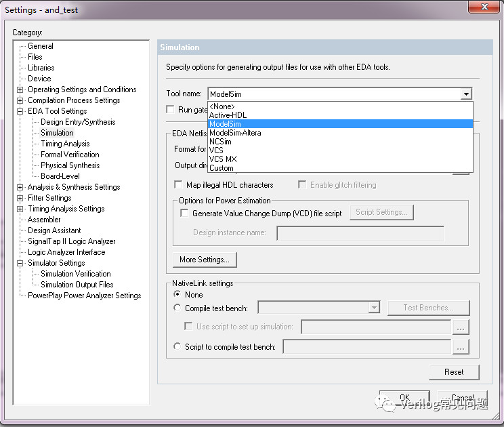Choose Active-HDL from the tool list
The height and width of the screenshot is (427, 504).
point(340,115)
